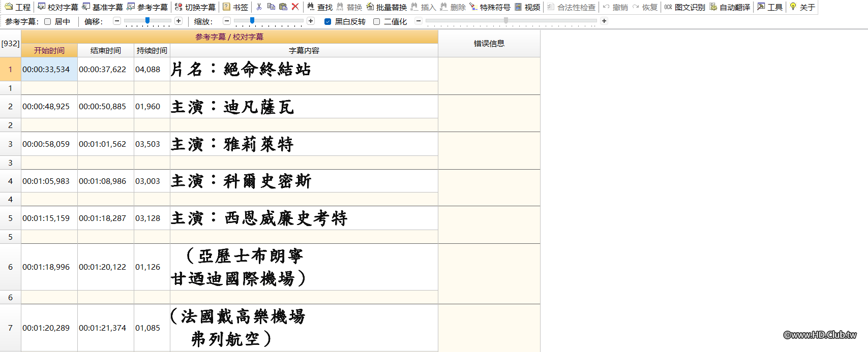Select start time 00:00:33,534 cell
The width and height of the screenshot is (868, 352).
(x=49, y=69)
